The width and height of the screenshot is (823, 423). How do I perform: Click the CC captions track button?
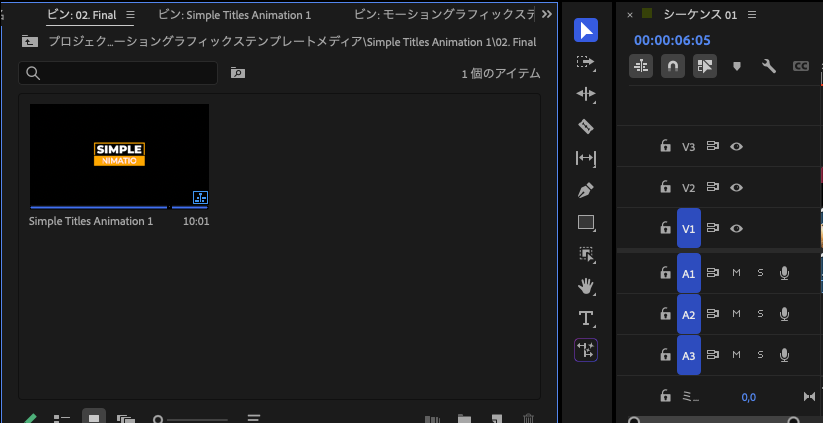[x=800, y=66]
